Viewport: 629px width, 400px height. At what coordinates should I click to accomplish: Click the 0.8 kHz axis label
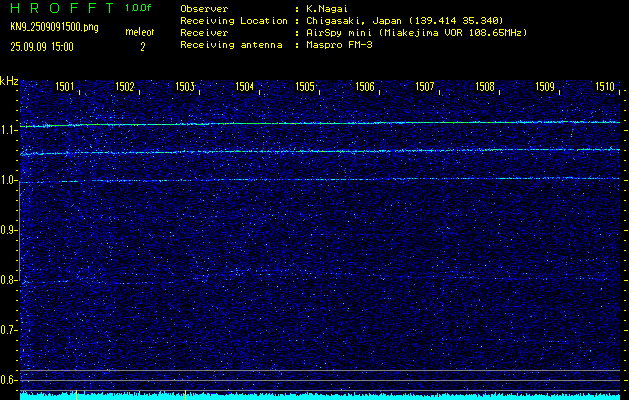click(8, 280)
